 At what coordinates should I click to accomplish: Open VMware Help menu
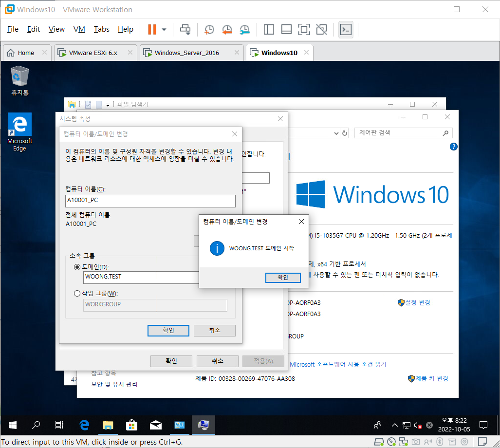point(125,29)
